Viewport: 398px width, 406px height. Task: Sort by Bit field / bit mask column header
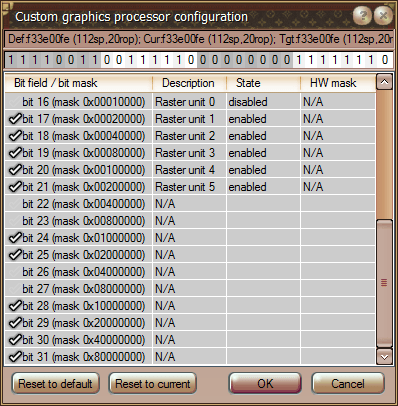[x=79, y=83]
